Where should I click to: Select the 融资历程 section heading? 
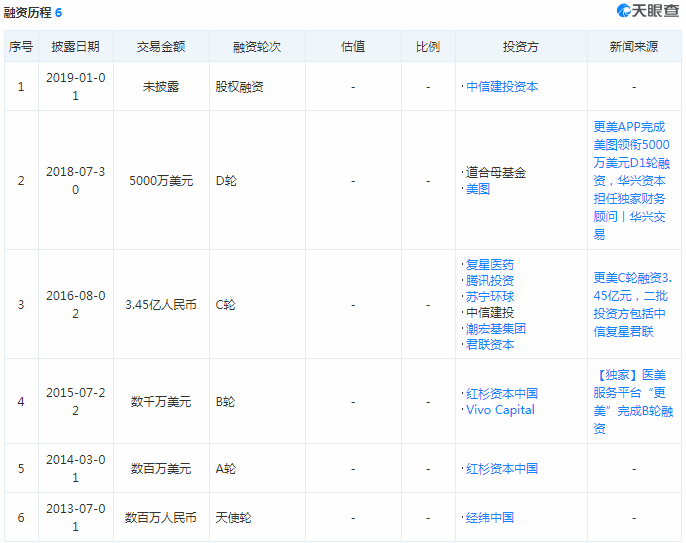click(28, 12)
